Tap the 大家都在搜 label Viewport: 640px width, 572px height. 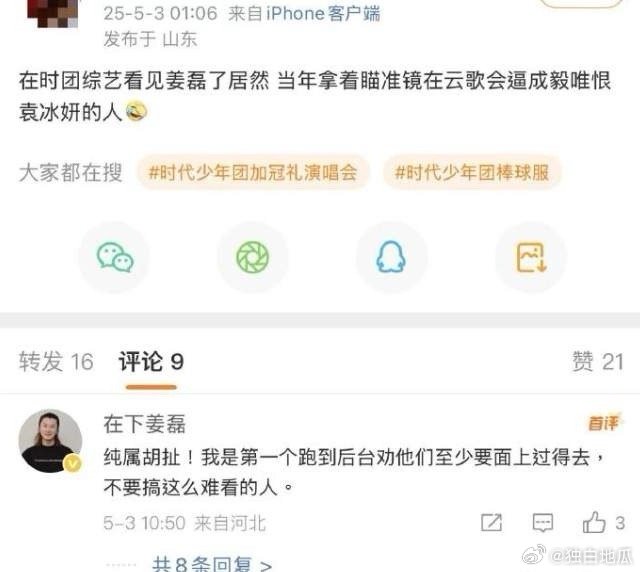[x=71, y=172]
